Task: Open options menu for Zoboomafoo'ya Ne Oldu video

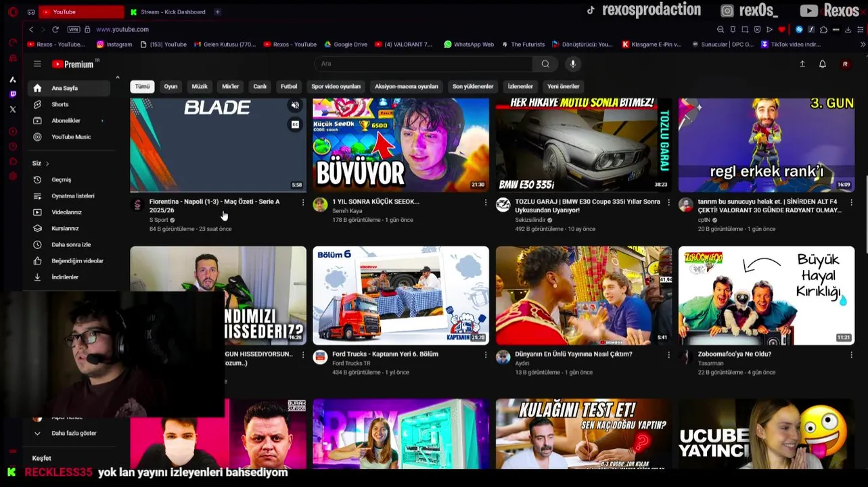Action: click(851, 354)
